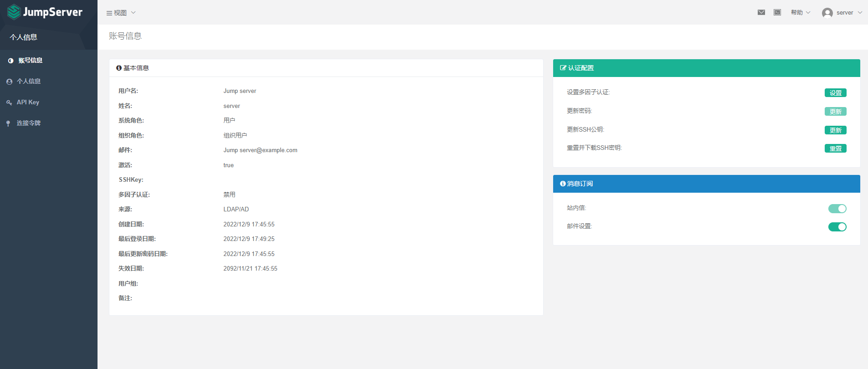Click the source value LDAP/AD

point(236,210)
